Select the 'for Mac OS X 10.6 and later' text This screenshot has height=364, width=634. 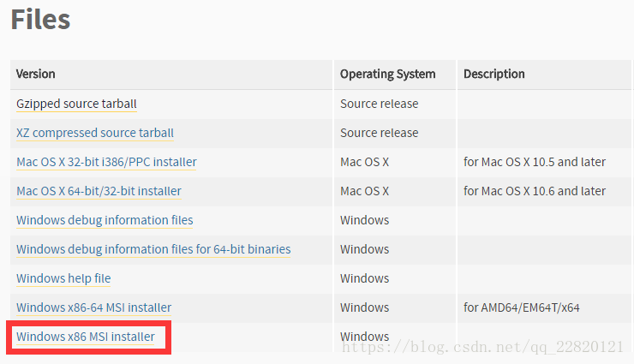tap(535, 191)
